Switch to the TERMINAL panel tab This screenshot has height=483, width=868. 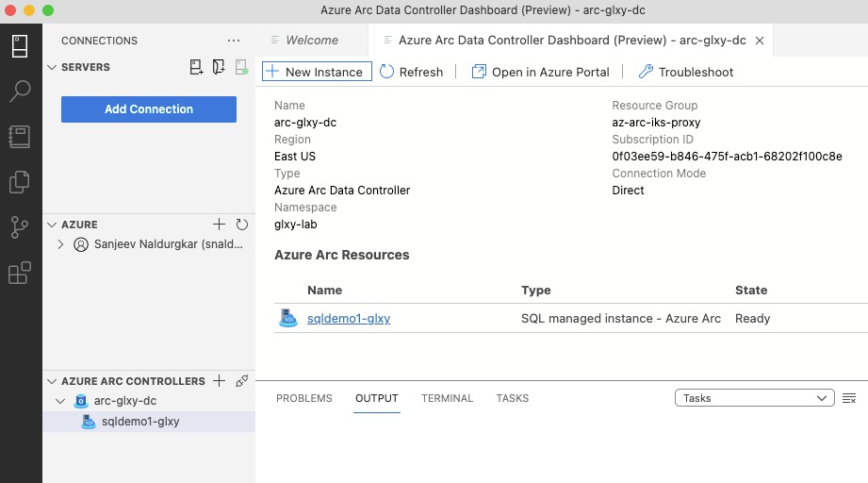(448, 398)
